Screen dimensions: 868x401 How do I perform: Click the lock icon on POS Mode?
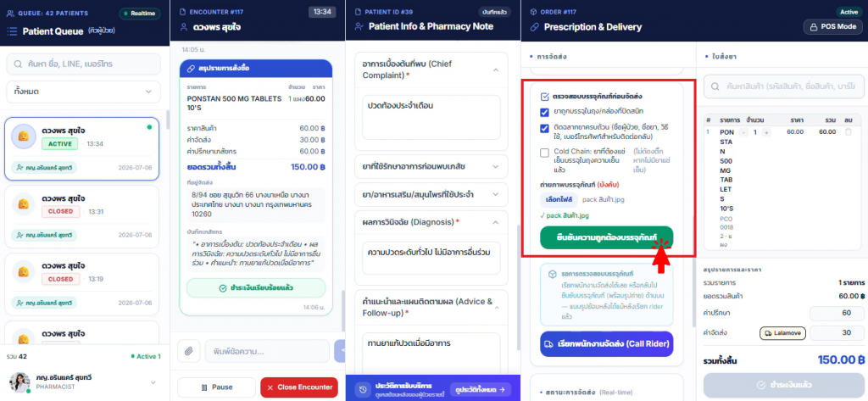pos(815,26)
